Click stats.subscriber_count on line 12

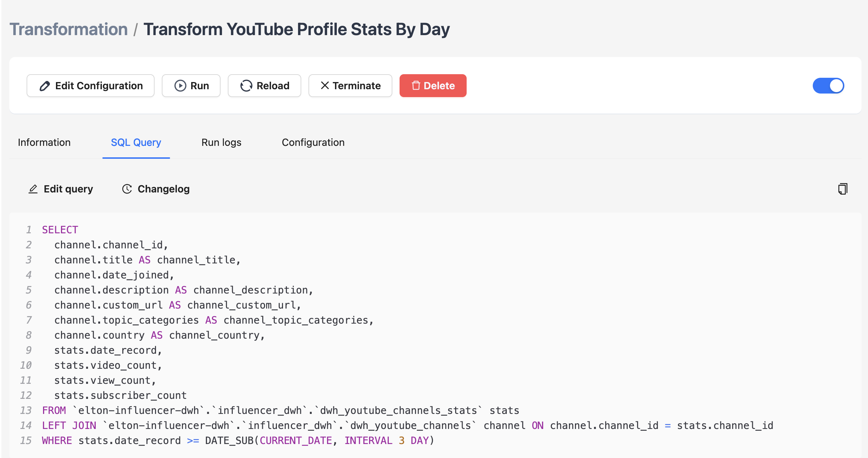tap(121, 395)
